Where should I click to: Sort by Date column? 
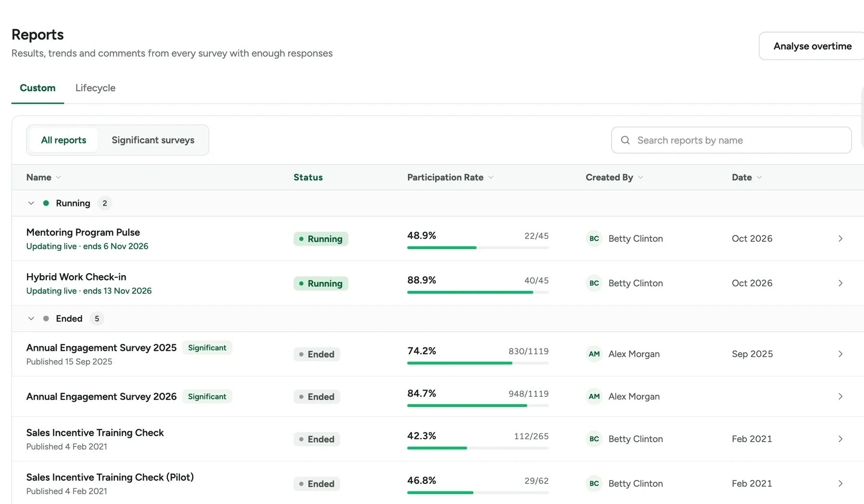tap(747, 177)
